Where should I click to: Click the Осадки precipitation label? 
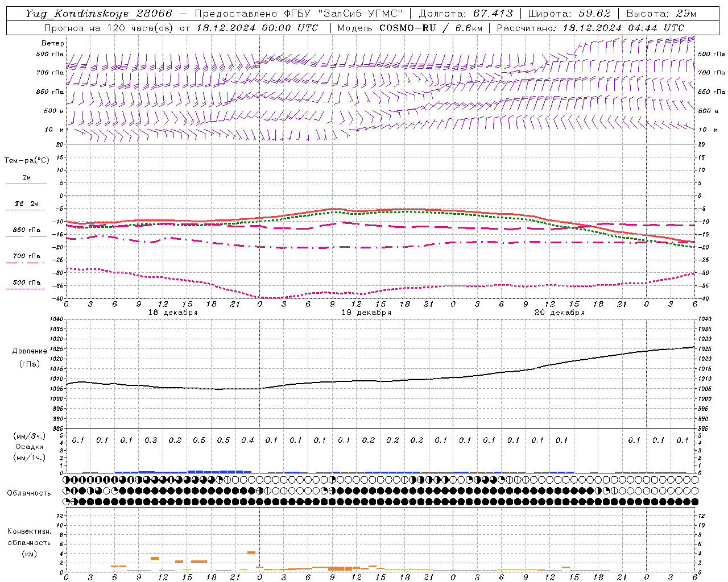(x=30, y=447)
